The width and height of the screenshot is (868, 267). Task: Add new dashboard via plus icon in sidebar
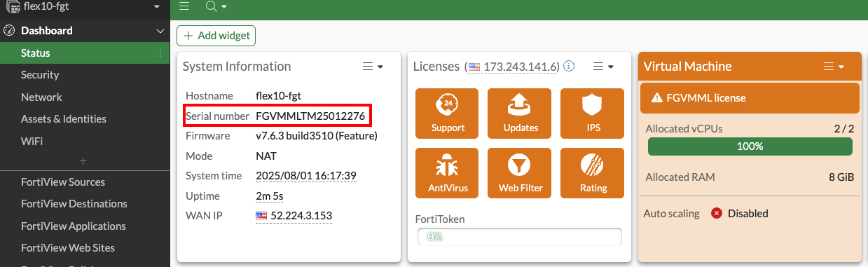coord(83,161)
